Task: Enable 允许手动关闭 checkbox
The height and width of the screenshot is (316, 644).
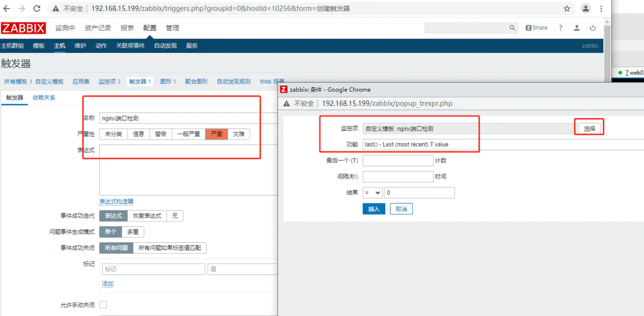Action: pos(103,305)
